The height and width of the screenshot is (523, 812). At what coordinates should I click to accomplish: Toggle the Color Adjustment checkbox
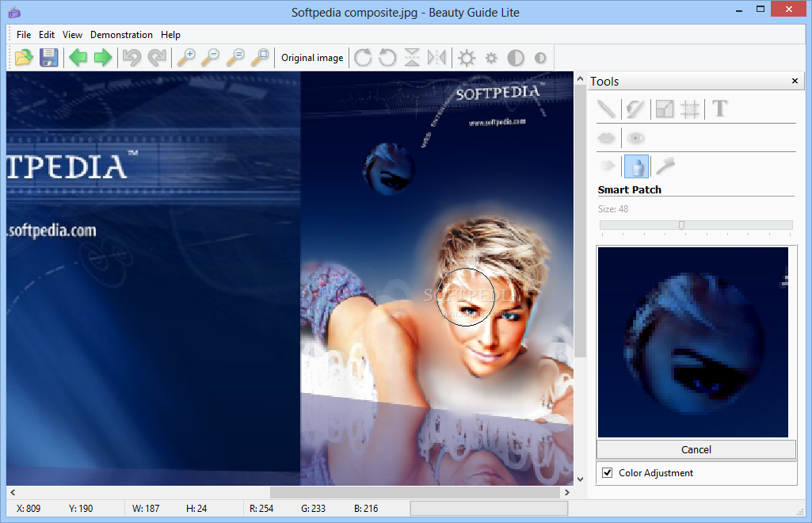[x=608, y=473]
